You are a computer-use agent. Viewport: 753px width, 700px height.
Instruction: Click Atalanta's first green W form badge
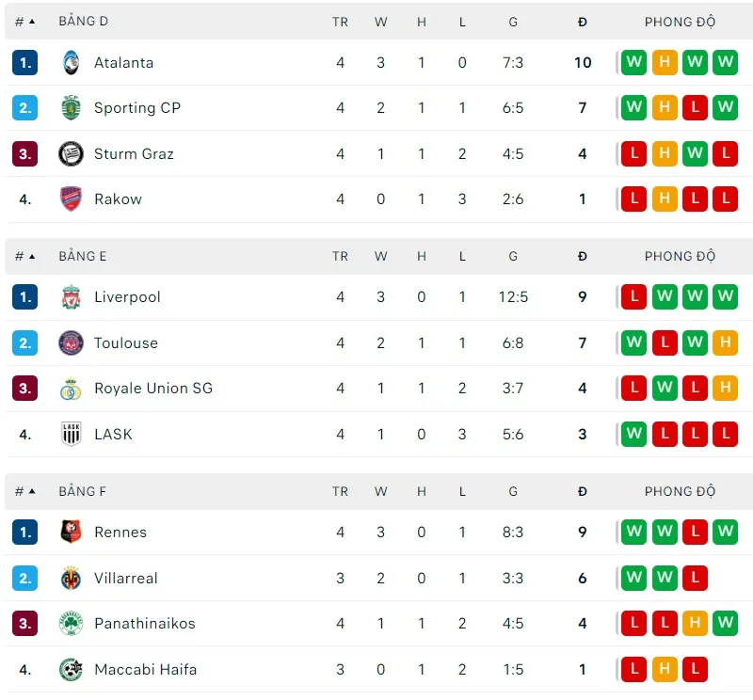tap(633, 62)
